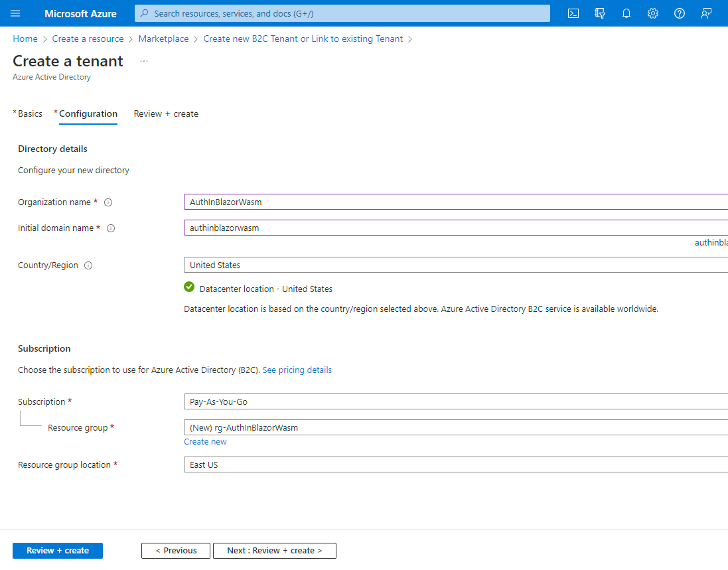Open the Help question mark icon

[680, 13]
